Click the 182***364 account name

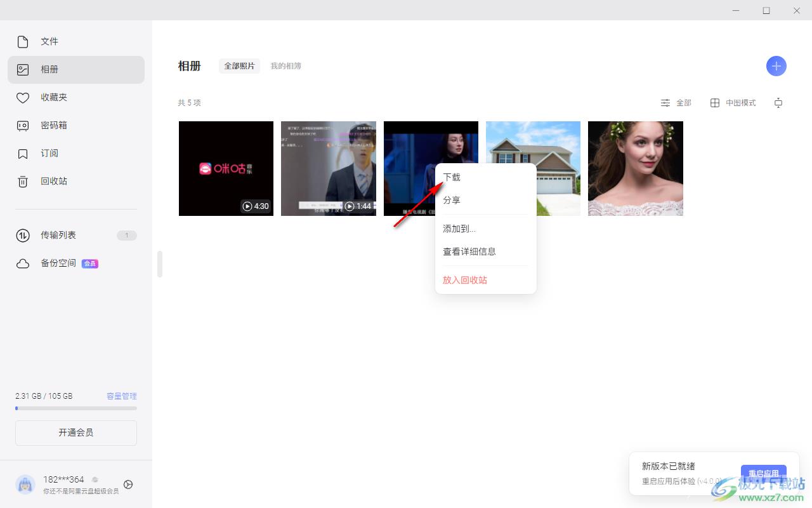coord(63,480)
